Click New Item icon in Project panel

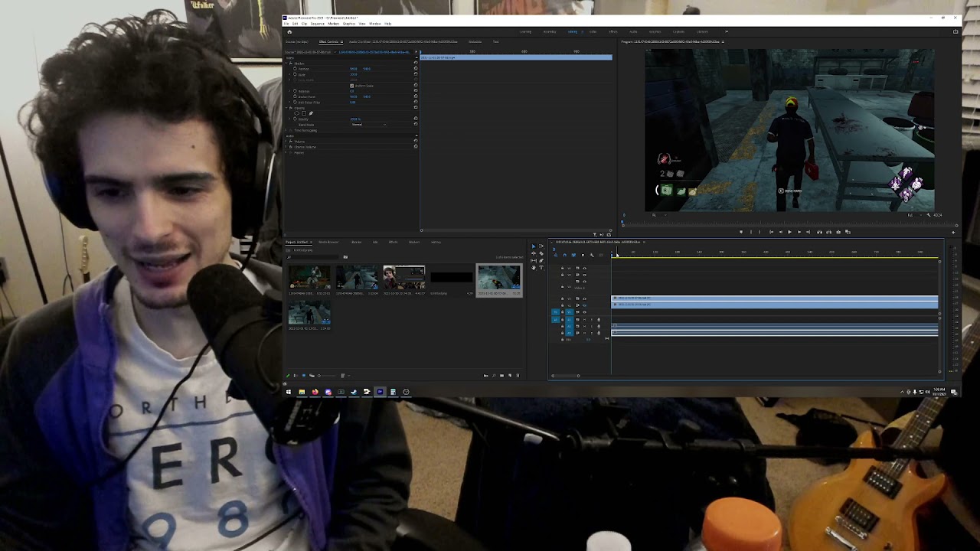pos(510,376)
